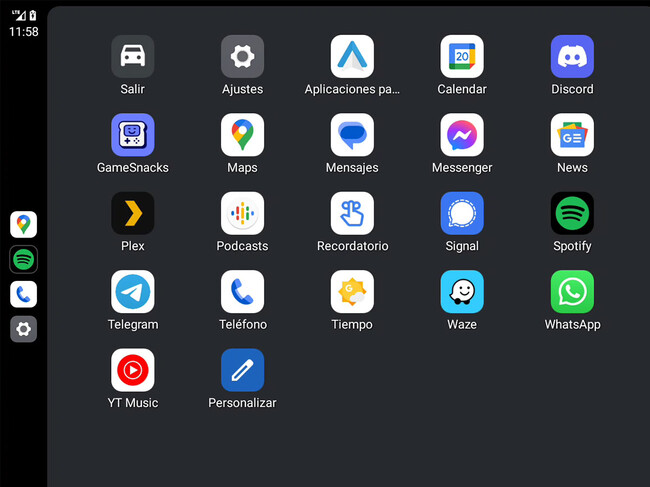
Task: Open the Mensajes app
Action: tap(352, 135)
